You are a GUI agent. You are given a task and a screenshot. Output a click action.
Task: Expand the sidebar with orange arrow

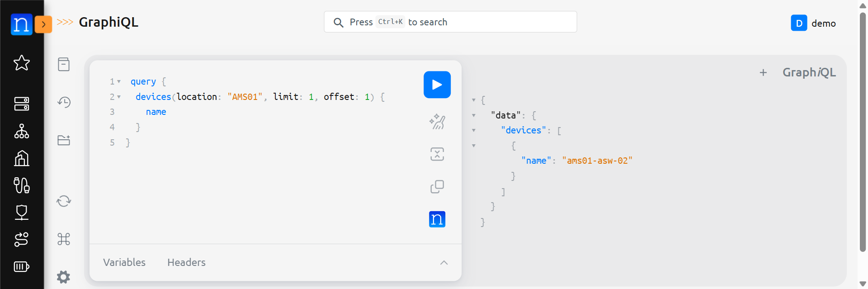(x=43, y=24)
